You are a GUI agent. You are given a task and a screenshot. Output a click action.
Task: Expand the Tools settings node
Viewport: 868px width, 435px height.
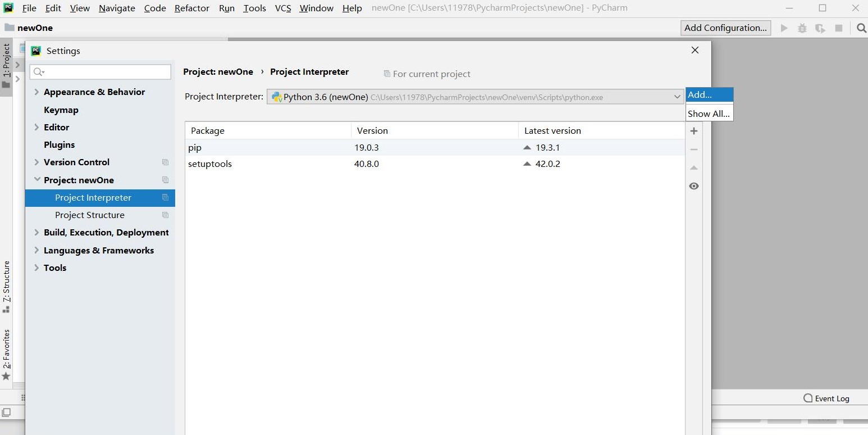coord(36,268)
